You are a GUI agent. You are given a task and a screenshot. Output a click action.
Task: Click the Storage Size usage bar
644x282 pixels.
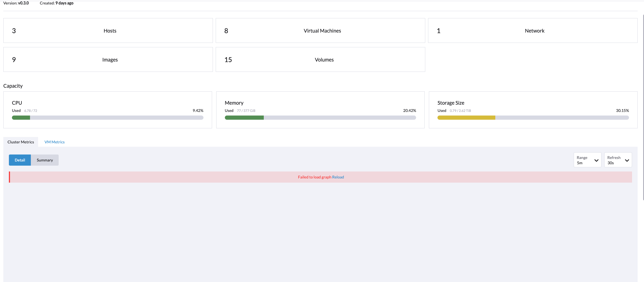pos(533,118)
